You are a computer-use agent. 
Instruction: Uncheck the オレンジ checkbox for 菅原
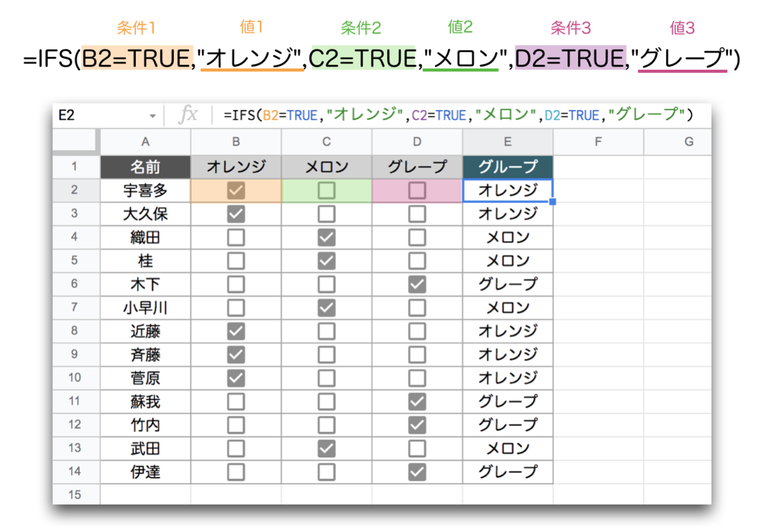(x=236, y=377)
